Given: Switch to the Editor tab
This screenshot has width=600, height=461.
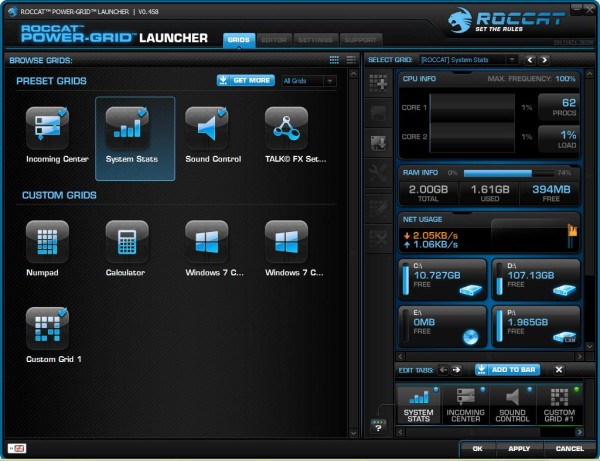Looking at the screenshot, I should [274, 40].
